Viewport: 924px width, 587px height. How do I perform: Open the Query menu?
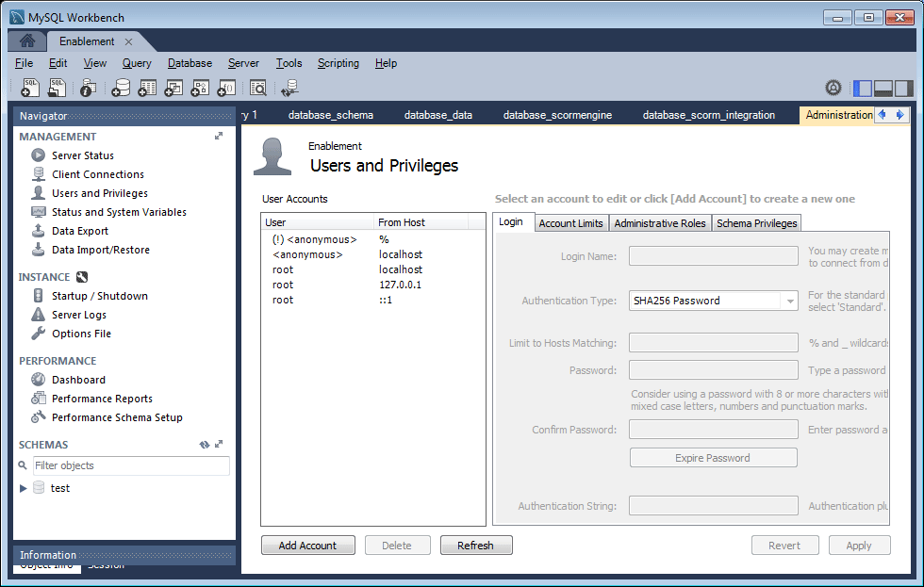(x=137, y=63)
